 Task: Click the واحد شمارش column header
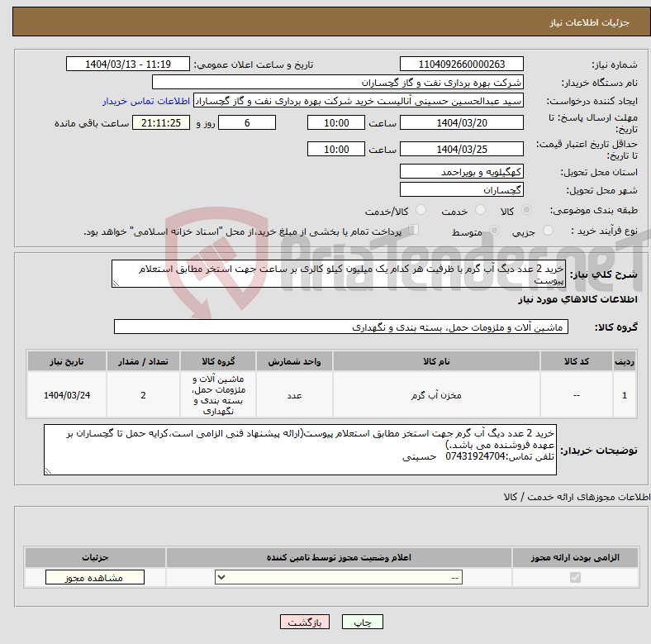click(x=294, y=361)
